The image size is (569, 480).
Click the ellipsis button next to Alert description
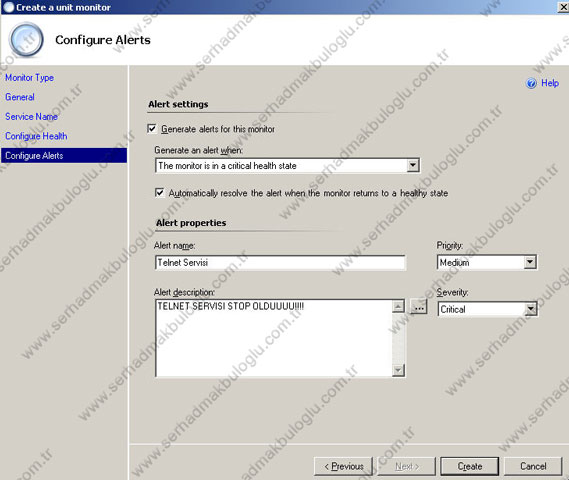[x=419, y=308]
